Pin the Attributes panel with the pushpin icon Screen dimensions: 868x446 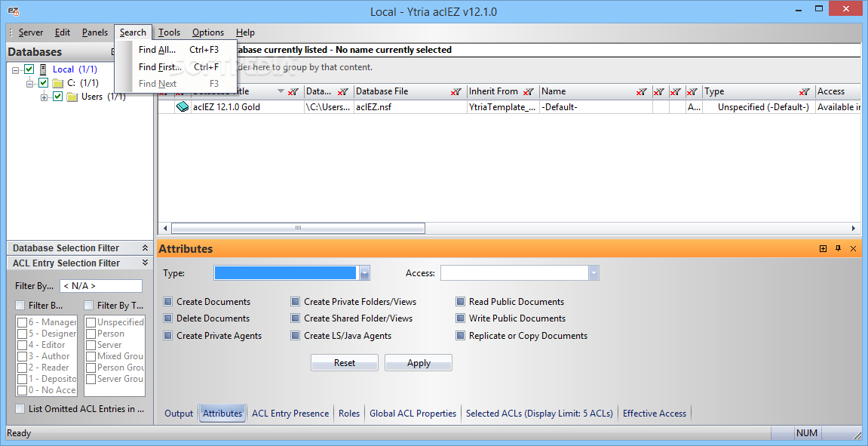[x=838, y=249]
